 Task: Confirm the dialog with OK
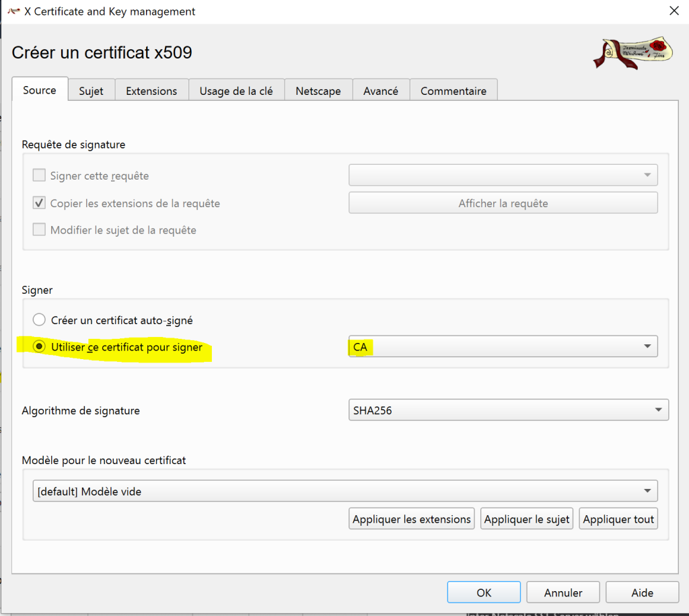pos(484,592)
